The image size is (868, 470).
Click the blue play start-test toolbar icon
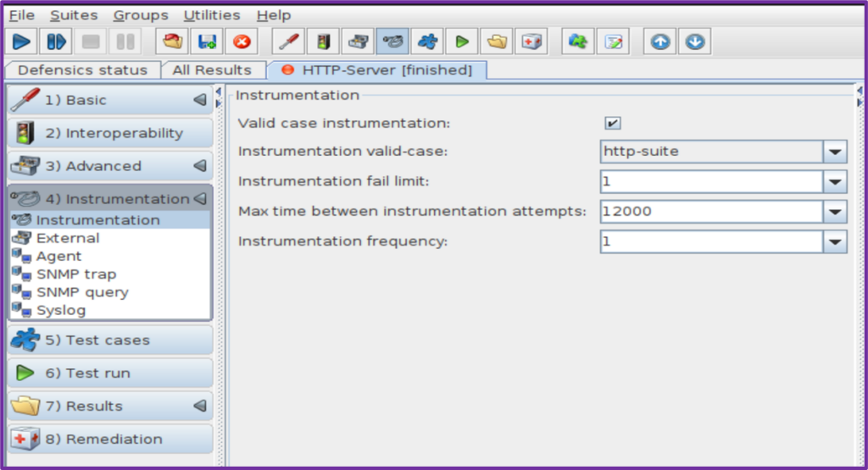click(22, 41)
